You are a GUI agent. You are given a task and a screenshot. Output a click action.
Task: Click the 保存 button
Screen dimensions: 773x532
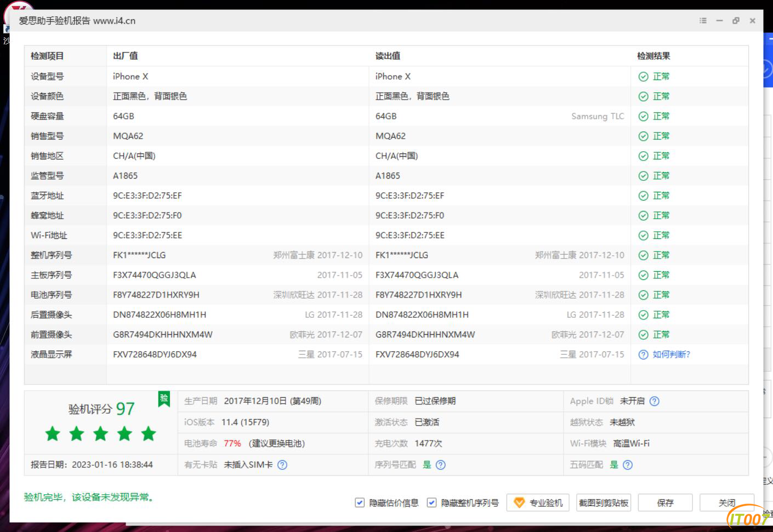665,502
